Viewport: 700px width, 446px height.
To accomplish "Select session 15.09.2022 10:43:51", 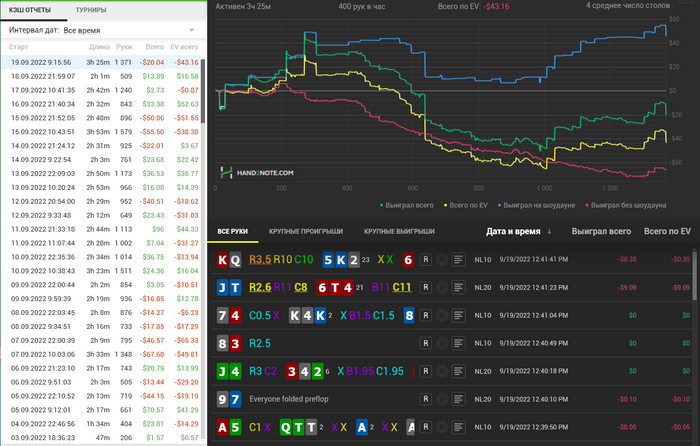I will point(102,132).
